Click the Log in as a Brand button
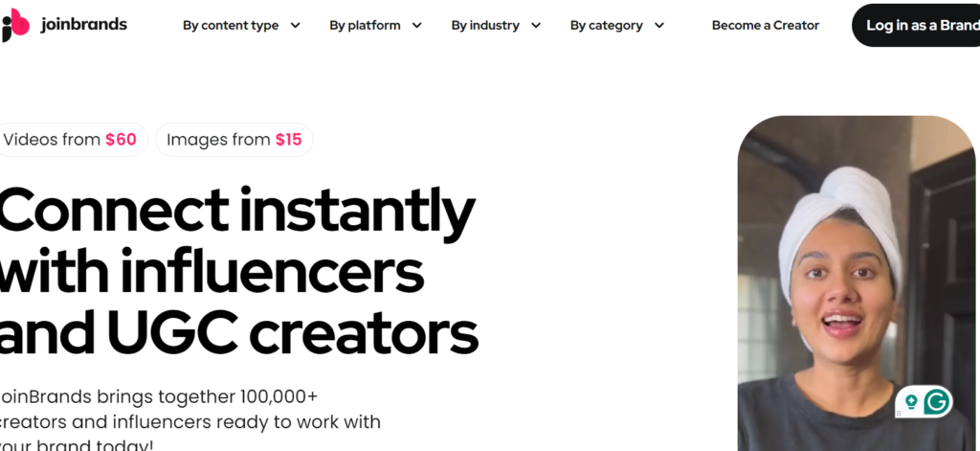Screen dimensions: 980x451 point(916,25)
